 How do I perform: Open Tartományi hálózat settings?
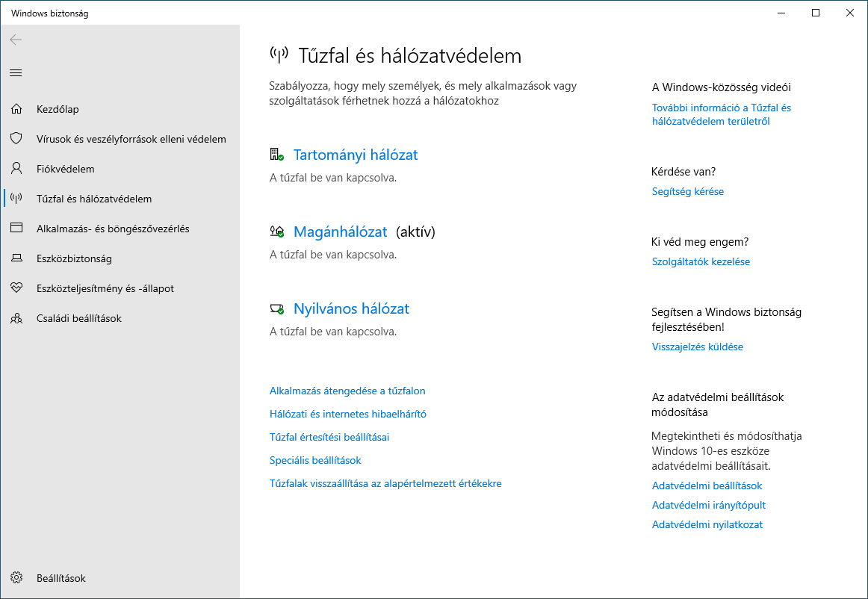pos(356,155)
